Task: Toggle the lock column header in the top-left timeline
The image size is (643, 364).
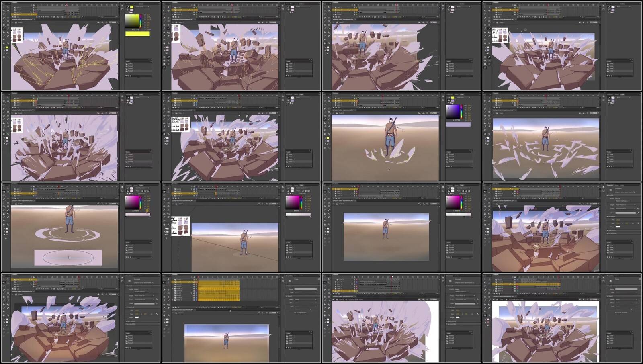Action: click(x=34, y=6)
